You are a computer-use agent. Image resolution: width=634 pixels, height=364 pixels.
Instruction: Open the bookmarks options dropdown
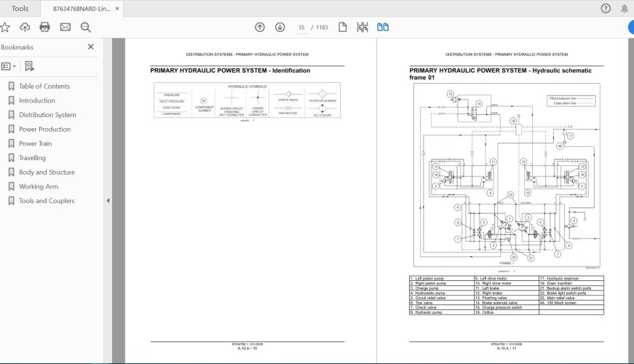pos(8,66)
